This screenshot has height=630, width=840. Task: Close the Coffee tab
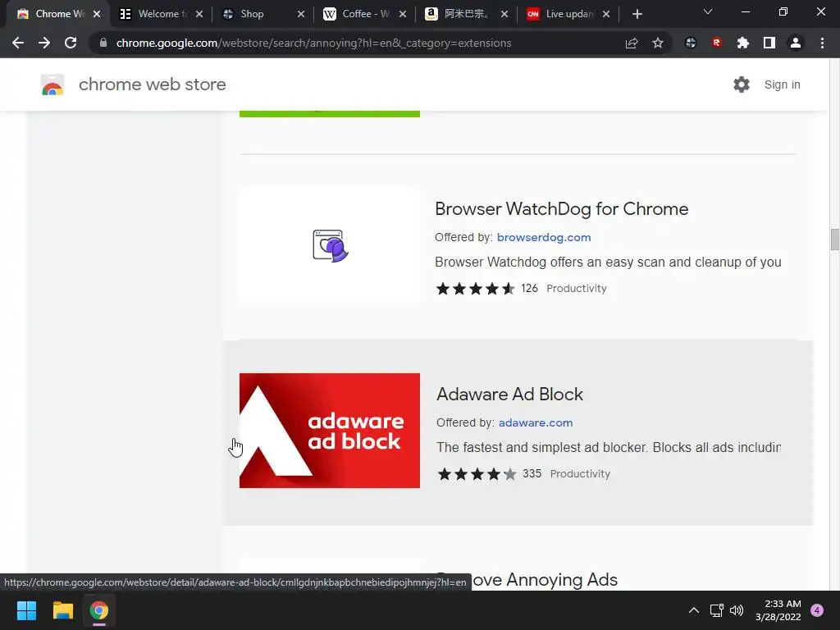coord(403,14)
